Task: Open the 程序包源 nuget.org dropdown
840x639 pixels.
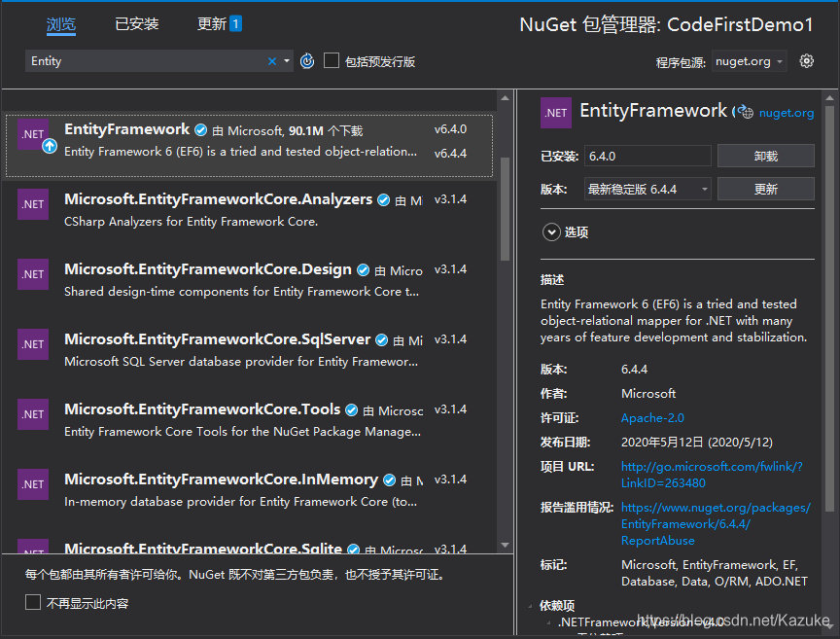Action: click(x=749, y=61)
